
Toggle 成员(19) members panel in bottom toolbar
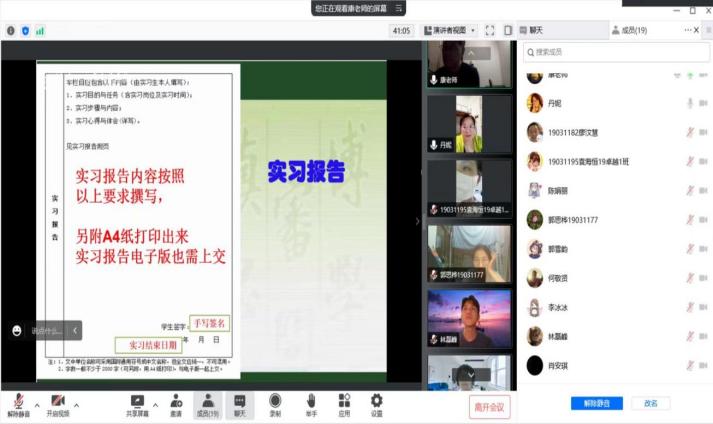[x=208, y=402]
